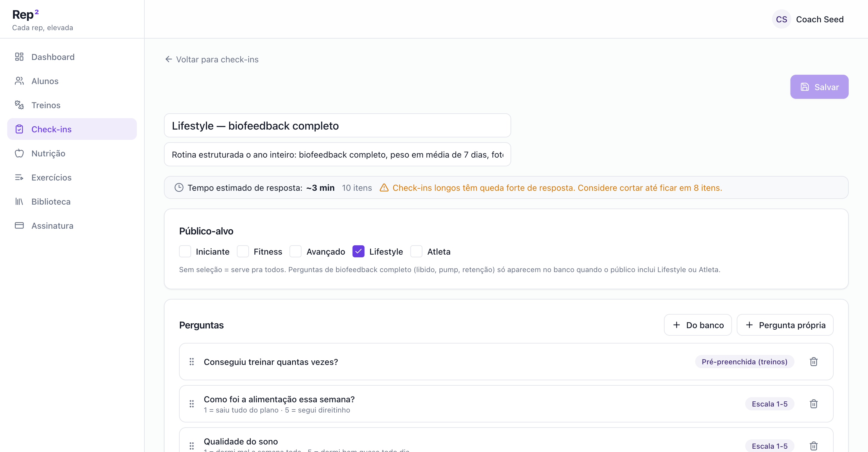Click the 'Perguntas' heading
Image resolution: width=868 pixels, height=452 pixels.
coord(202,325)
